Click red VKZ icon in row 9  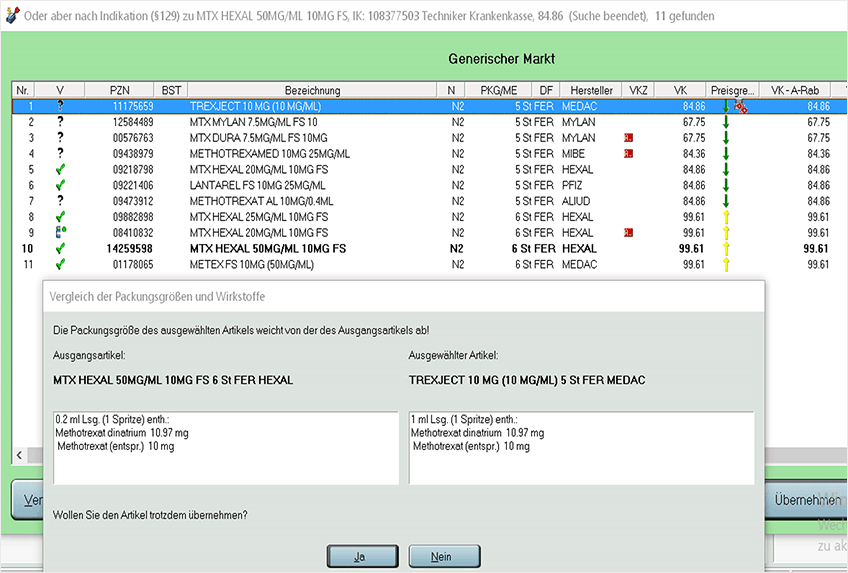[628, 232]
